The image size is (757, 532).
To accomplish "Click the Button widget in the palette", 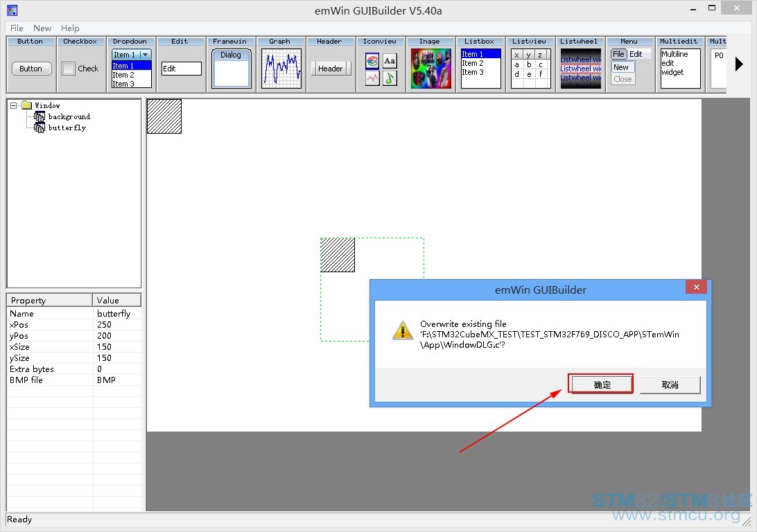I will click(x=31, y=64).
